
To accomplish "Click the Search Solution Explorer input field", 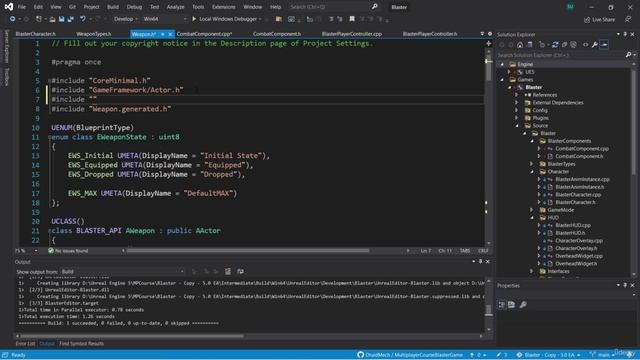I will 560,55.
